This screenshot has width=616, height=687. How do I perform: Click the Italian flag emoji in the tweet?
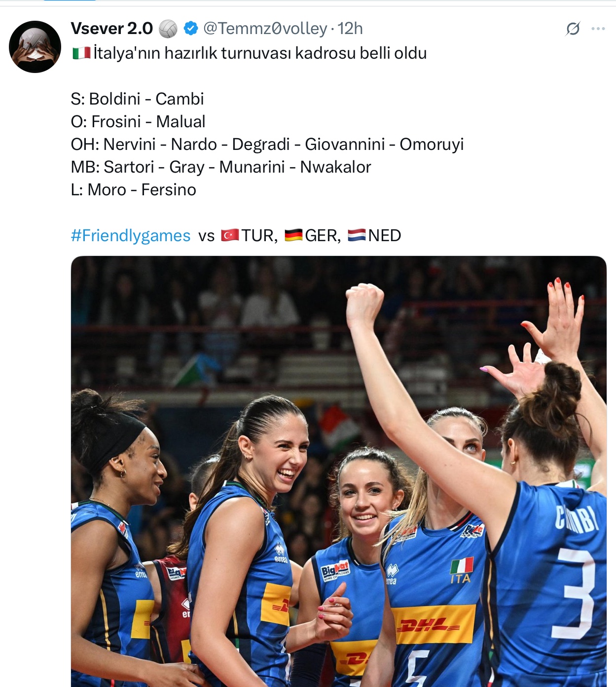(81, 53)
